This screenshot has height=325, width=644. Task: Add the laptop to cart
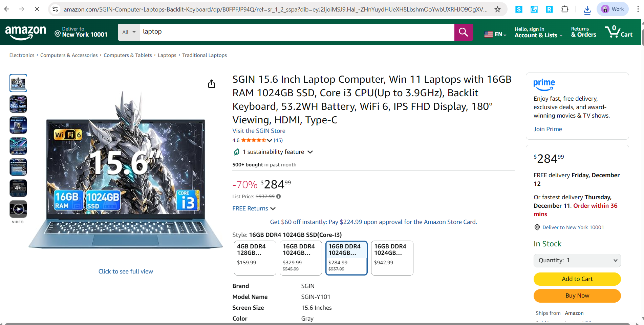577,279
